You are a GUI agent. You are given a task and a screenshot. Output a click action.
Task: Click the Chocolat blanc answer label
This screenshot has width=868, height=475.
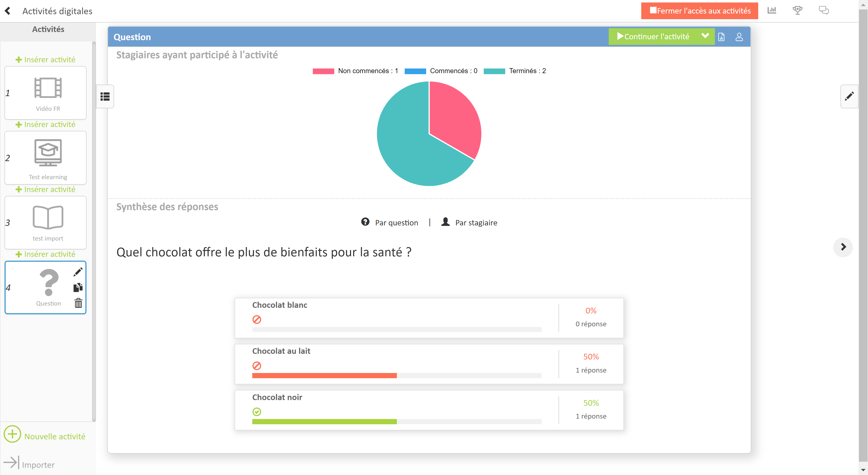point(280,305)
